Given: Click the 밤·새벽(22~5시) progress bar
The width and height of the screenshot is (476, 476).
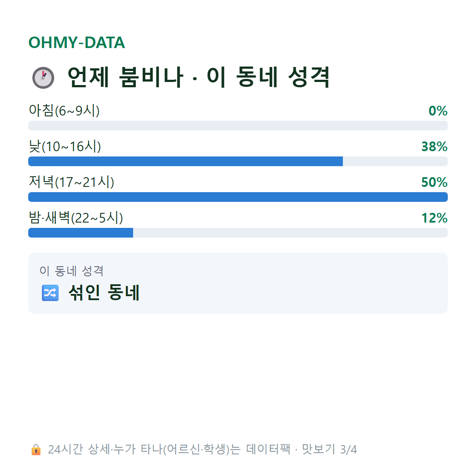Looking at the screenshot, I should [x=238, y=233].
